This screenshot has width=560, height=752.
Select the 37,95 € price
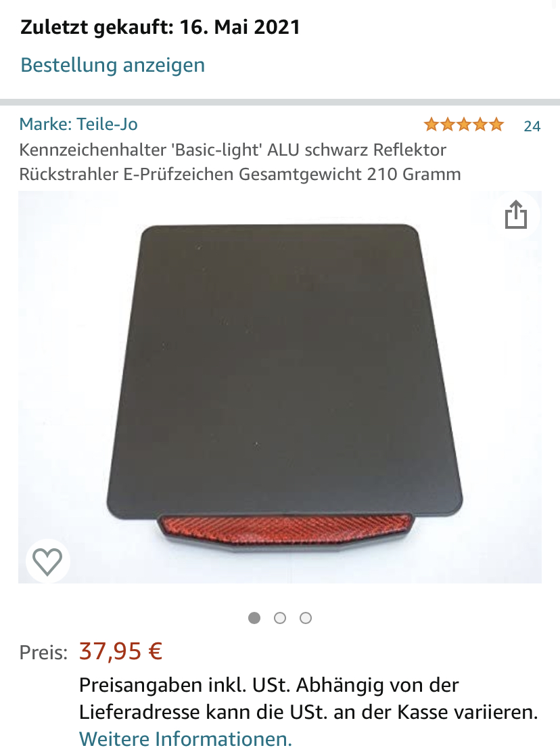pyautogui.click(x=120, y=651)
